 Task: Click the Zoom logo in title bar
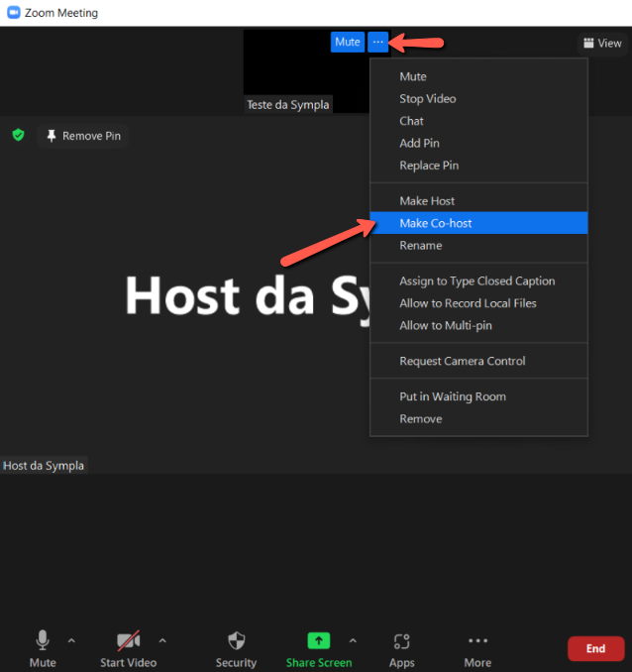[x=13, y=13]
